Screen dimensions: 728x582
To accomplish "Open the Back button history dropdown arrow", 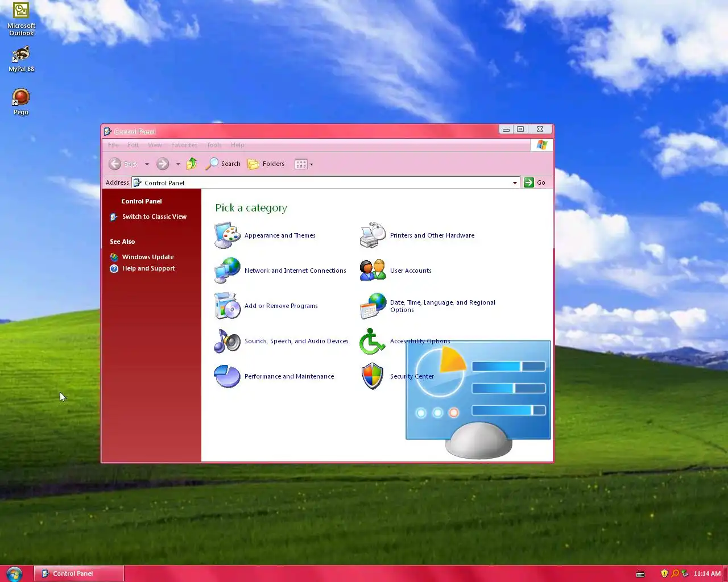I will pos(147,164).
